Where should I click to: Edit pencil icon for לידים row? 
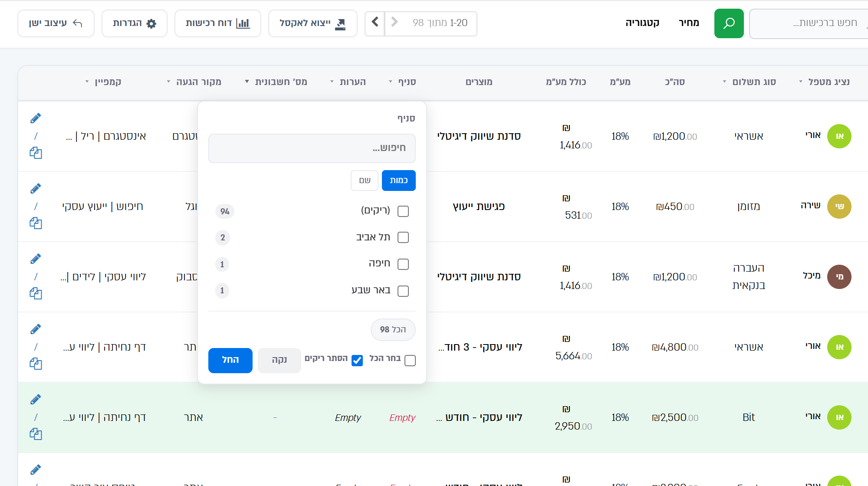pos(36,259)
